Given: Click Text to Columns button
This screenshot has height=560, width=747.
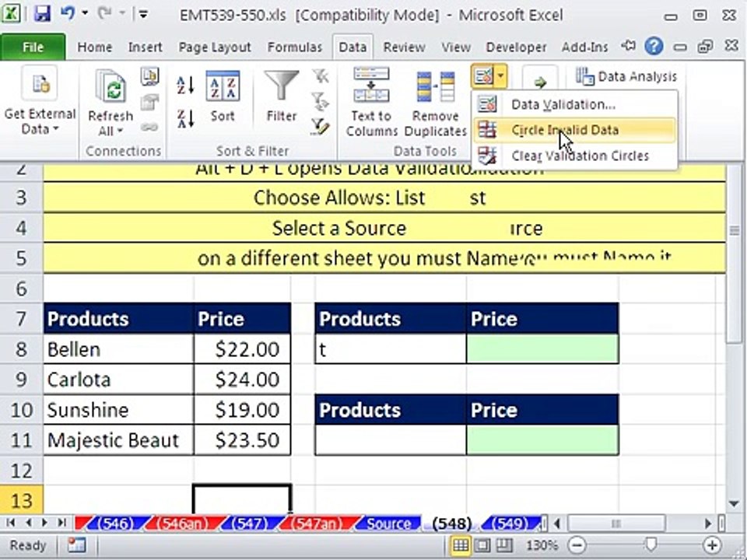Looking at the screenshot, I should tap(372, 103).
